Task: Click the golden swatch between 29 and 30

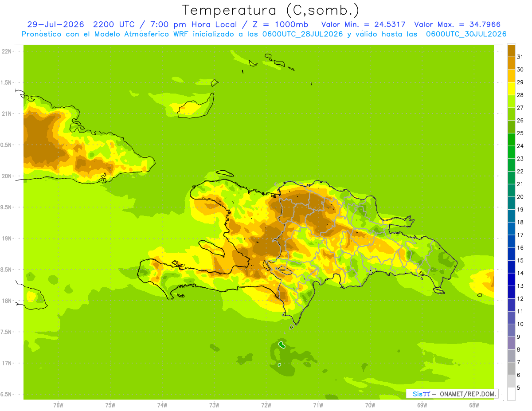Action: pyautogui.click(x=511, y=76)
